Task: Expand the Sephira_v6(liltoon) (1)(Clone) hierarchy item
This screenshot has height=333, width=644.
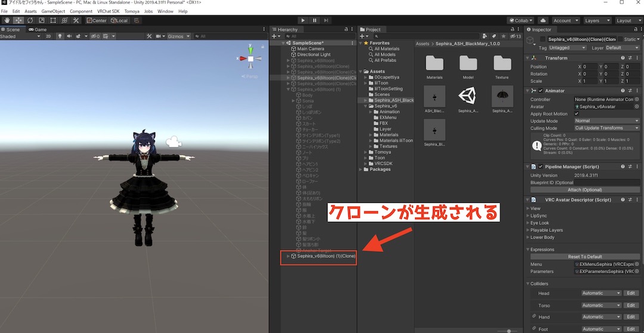Action: pos(289,256)
